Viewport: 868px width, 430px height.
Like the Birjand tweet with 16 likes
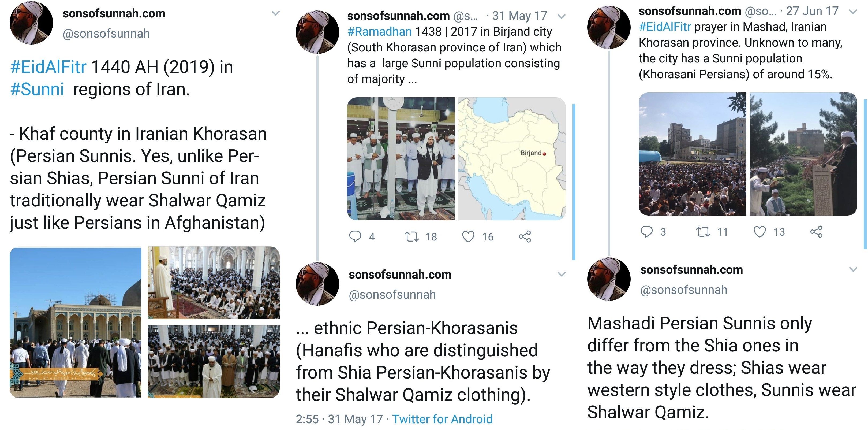pyautogui.click(x=468, y=236)
